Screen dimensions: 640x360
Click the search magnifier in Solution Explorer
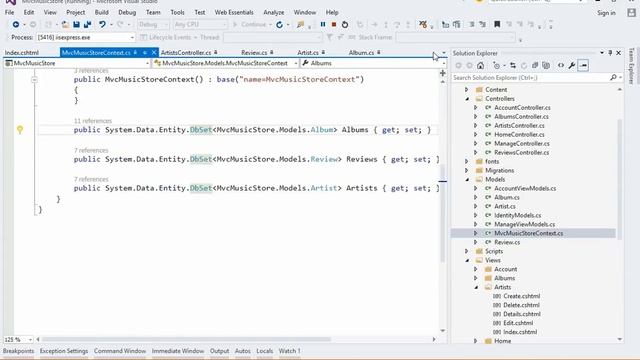coord(613,77)
